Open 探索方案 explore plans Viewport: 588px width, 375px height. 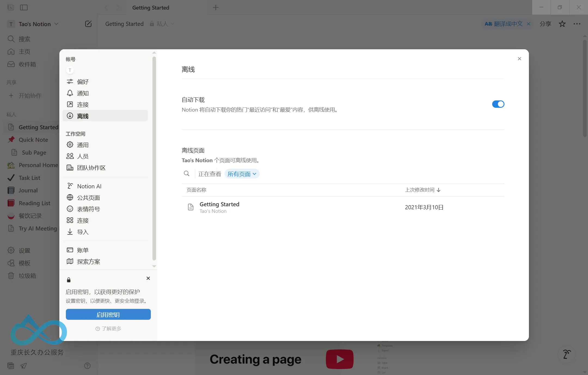point(105,262)
